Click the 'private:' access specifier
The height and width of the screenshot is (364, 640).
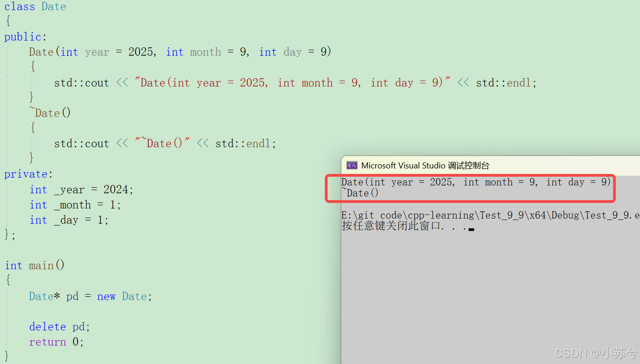pos(29,174)
